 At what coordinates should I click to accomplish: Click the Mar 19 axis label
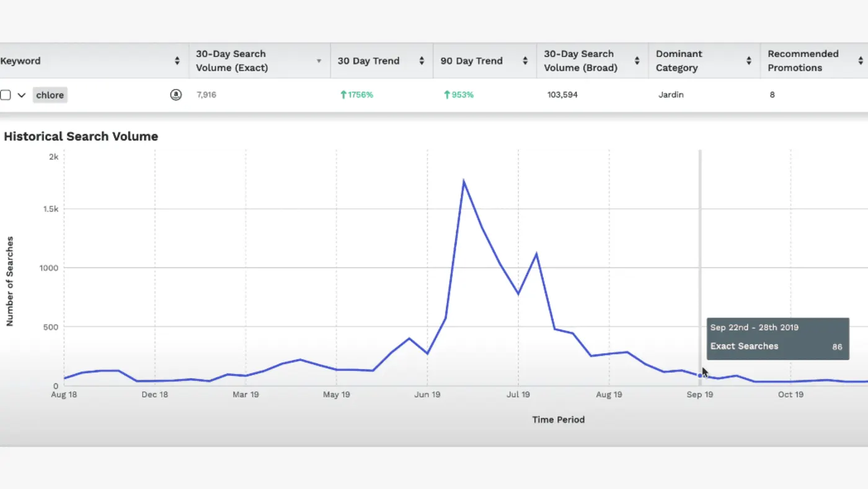tap(246, 394)
